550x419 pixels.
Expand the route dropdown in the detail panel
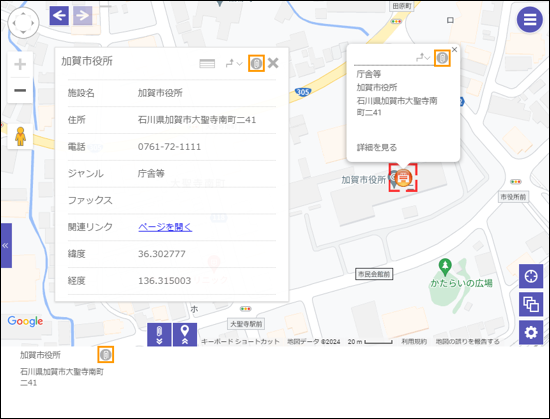(234, 63)
